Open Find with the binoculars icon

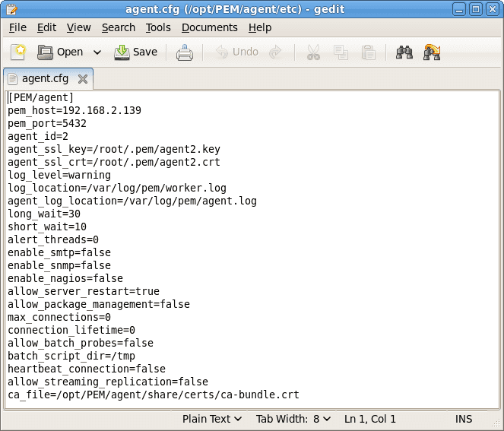click(404, 52)
